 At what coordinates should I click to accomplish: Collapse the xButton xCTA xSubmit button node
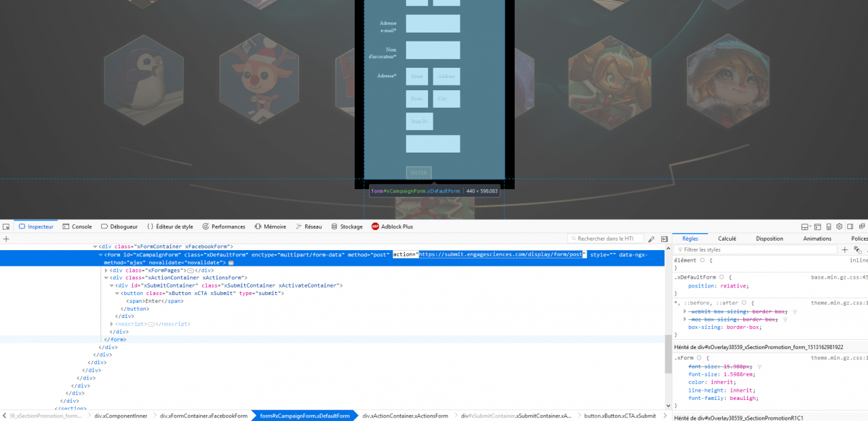point(117,294)
